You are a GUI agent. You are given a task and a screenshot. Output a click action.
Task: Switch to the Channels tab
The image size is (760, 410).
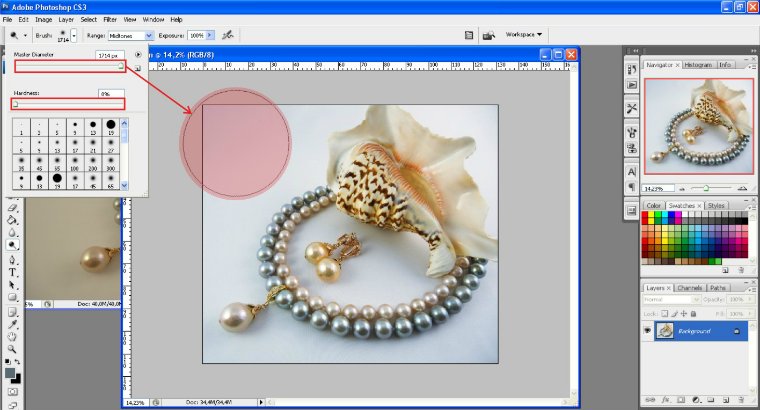point(689,288)
